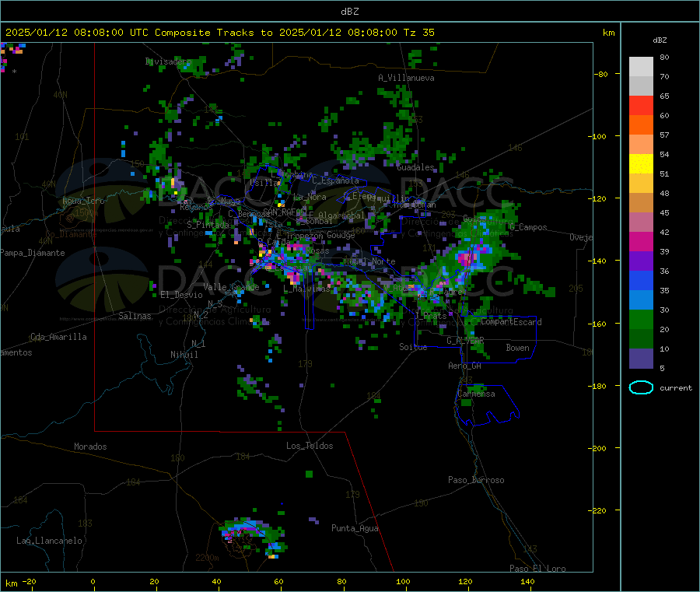
Task: Choose the light blue 35-30 dBZ swatch
Action: pyautogui.click(x=641, y=300)
